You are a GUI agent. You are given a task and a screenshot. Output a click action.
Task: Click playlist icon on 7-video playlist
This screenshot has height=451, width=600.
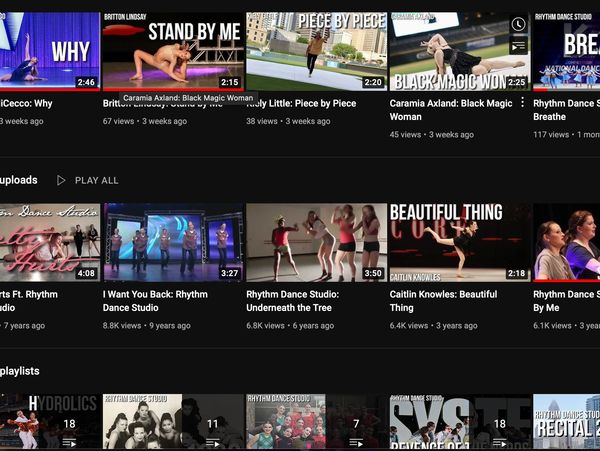point(356,442)
